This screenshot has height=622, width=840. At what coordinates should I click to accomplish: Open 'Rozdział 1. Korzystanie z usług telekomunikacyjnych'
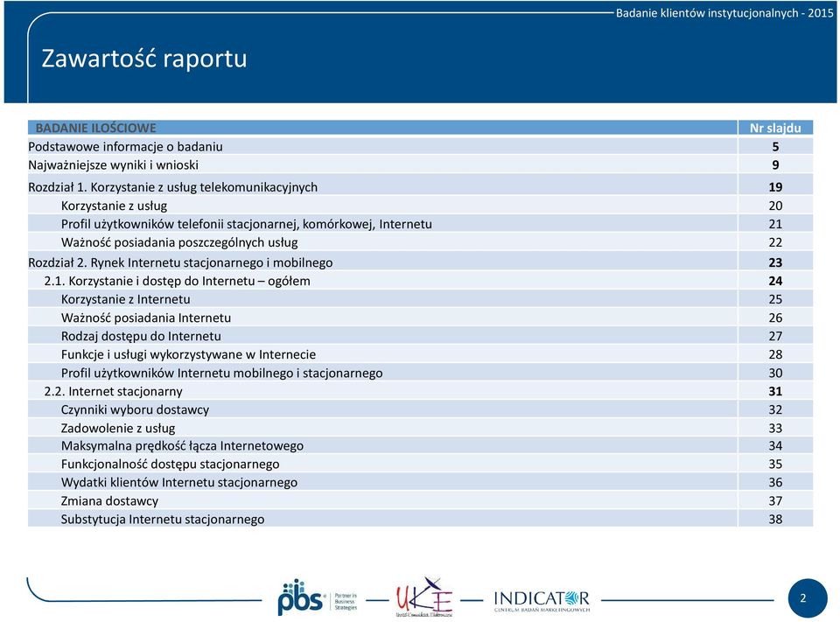tap(172, 187)
